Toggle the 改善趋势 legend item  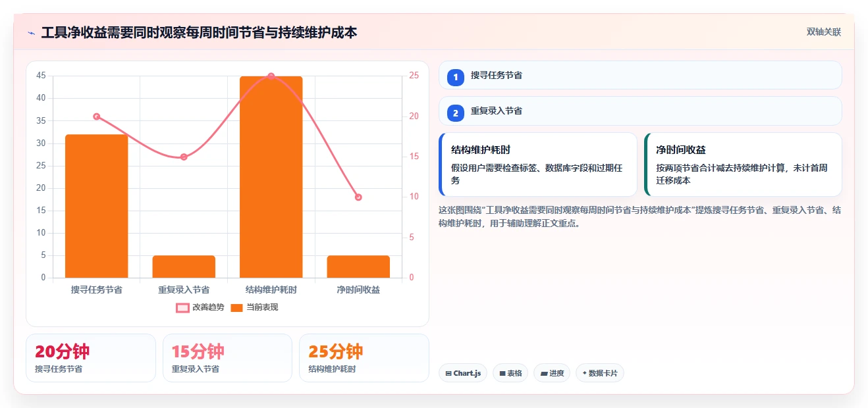pos(200,307)
